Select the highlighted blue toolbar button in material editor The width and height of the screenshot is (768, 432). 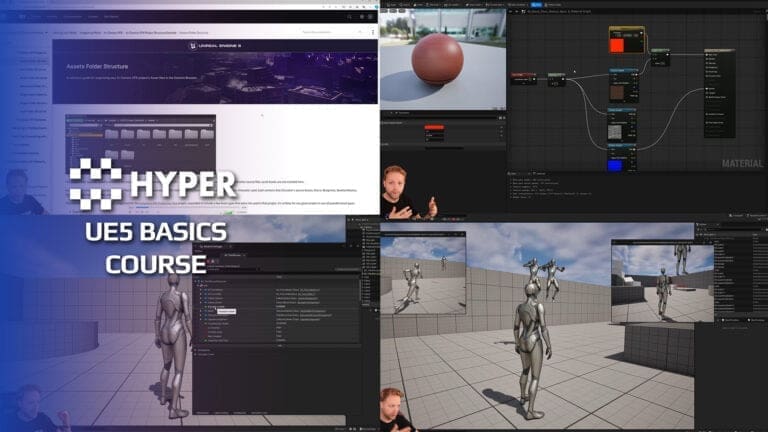[x=536, y=5]
